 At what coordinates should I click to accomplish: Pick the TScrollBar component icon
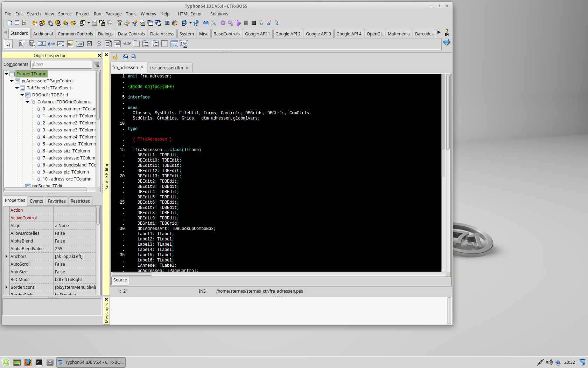pyautogui.click(x=127, y=43)
